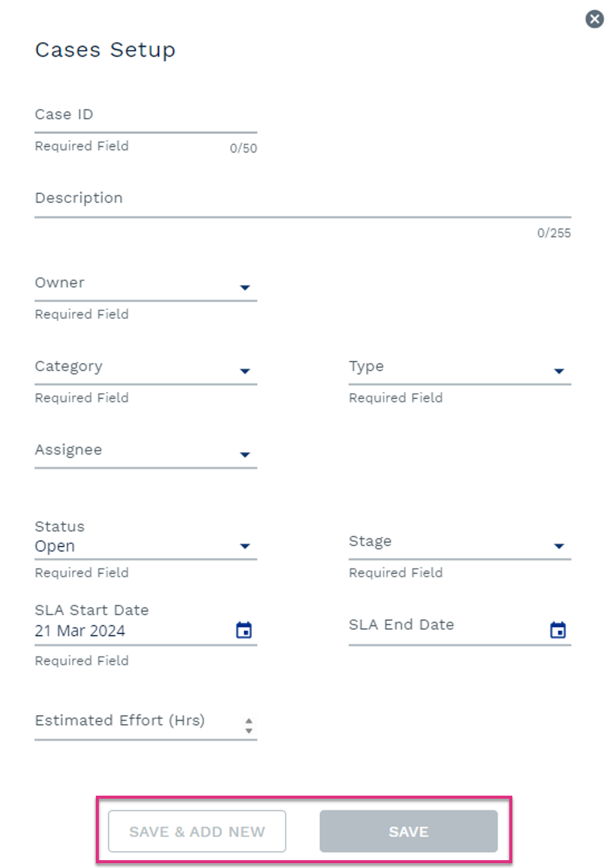
Task: Open the SLA End Date calendar picker
Action: click(558, 630)
